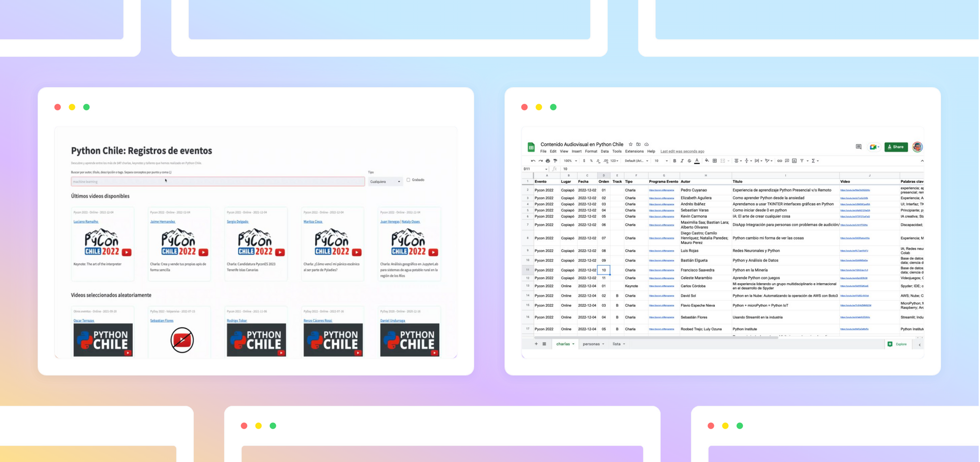Viewport: 980px width, 462px height.
Task: Choose text color with underlined A
Action: [x=697, y=161]
